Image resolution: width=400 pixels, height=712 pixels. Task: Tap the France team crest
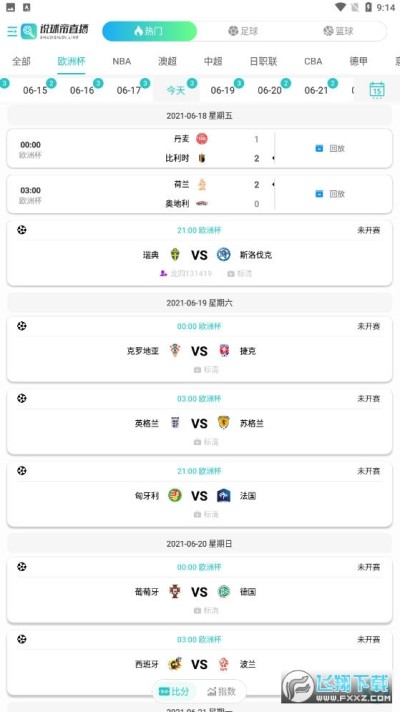(x=223, y=495)
